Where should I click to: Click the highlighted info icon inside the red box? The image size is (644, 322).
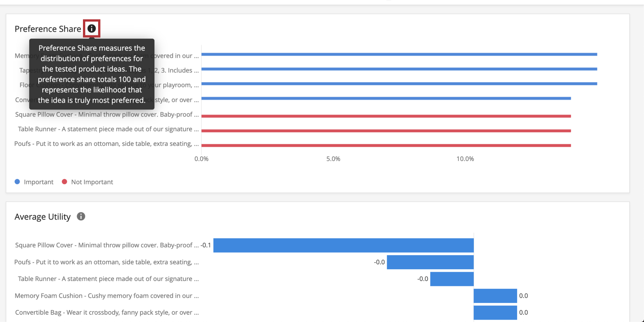coord(91,28)
